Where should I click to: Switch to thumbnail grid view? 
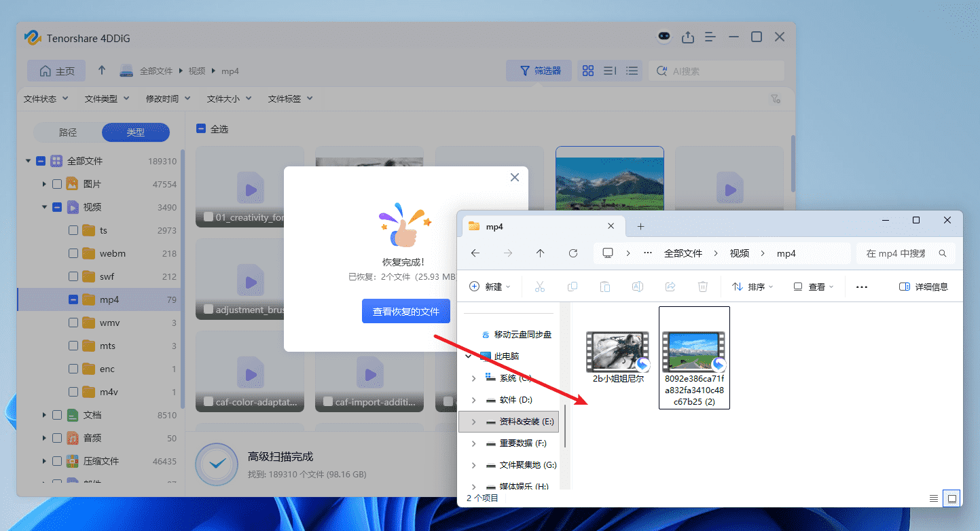[x=587, y=70]
